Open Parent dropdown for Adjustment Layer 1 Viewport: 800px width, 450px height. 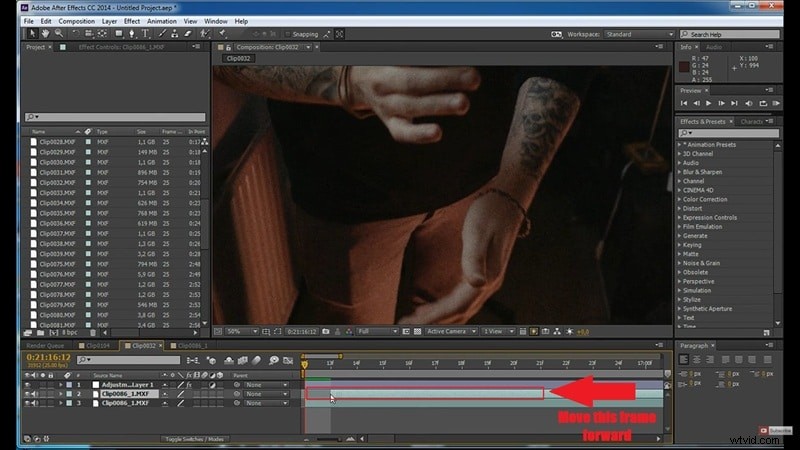pos(266,385)
